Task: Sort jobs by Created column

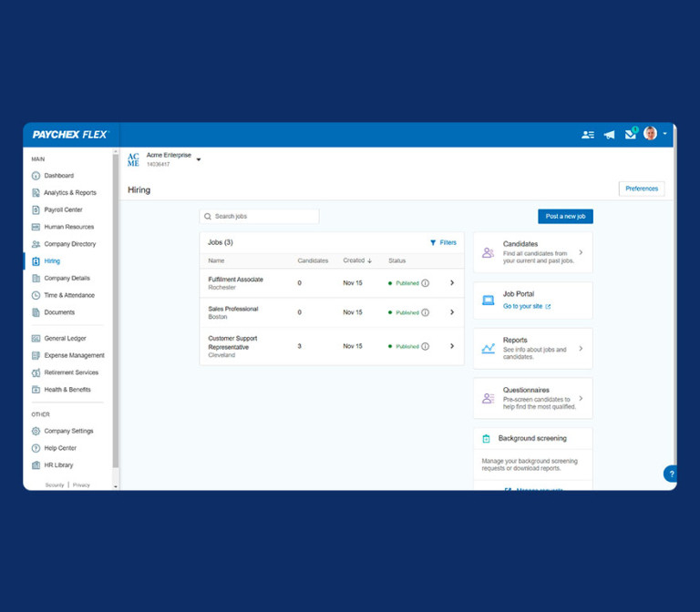Action: tap(357, 260)
